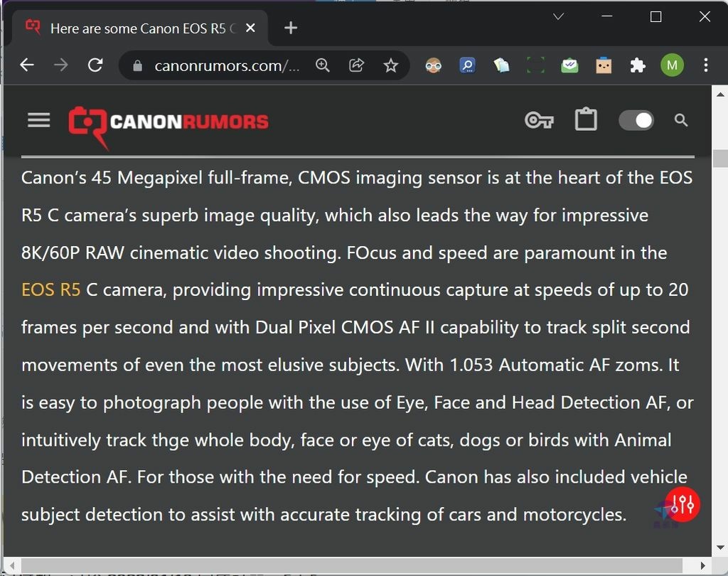This screenshot has width=728, height=576.
Task: Open the Canon Rumors hamburger menu
Action: pyautogui.click(x=39, y=120)
